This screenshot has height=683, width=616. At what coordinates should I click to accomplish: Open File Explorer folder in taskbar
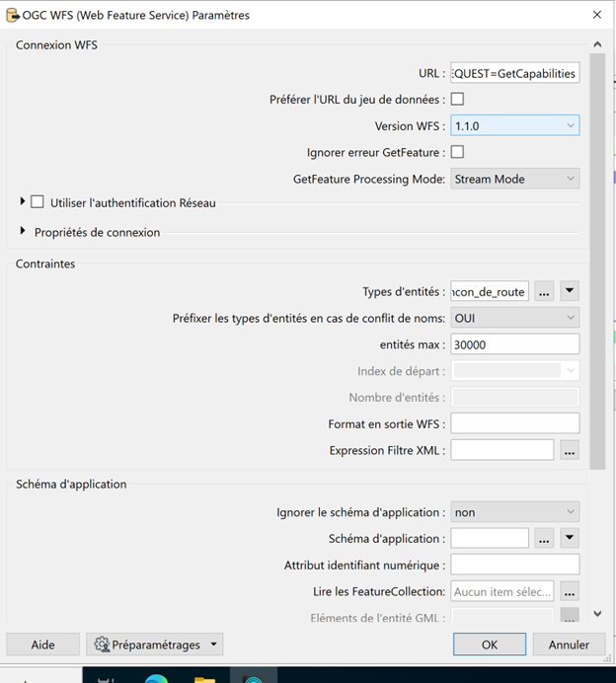(204, 679)
